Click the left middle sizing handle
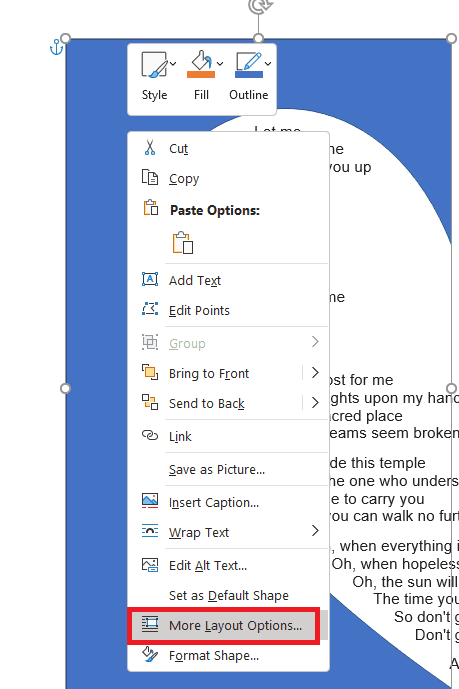 coord(65,388)
